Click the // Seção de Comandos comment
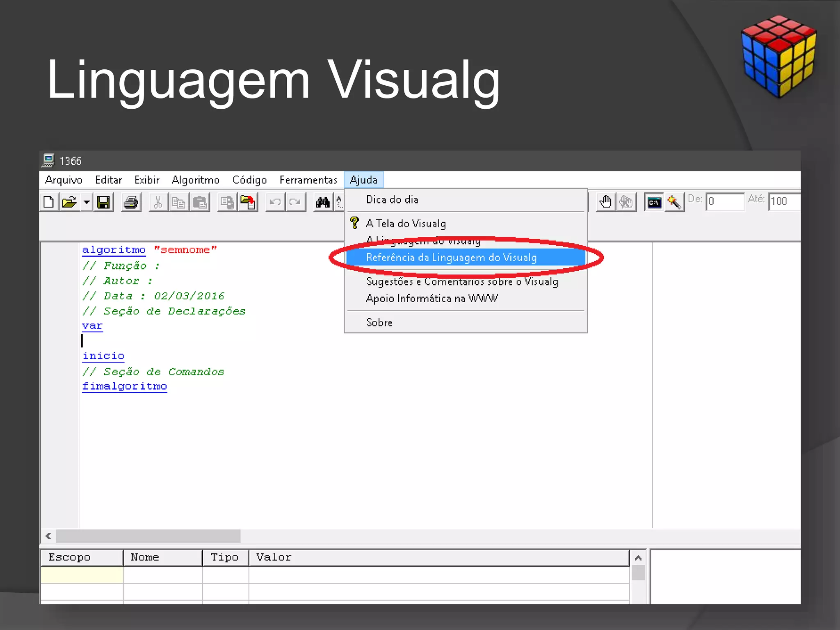 click(x=153, y=372)
